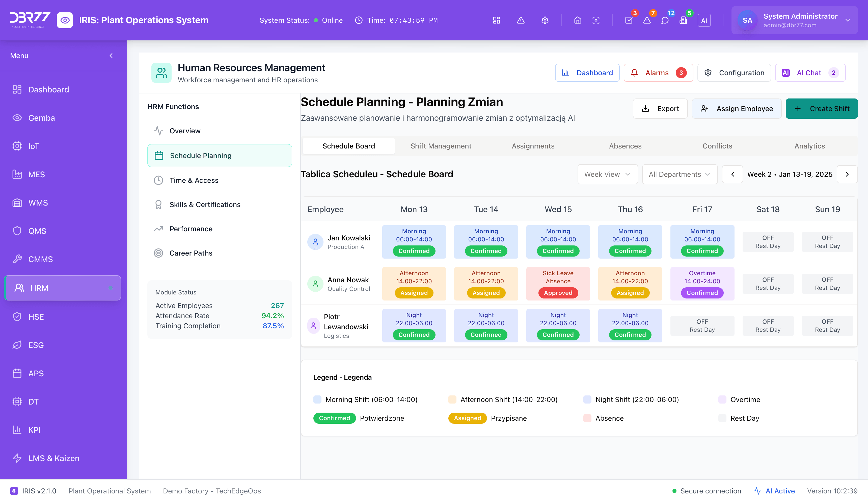The width and height of the screenshot is (868, 501).
Task: Expand the All Departments filter
Action: (x=679, y=174)
